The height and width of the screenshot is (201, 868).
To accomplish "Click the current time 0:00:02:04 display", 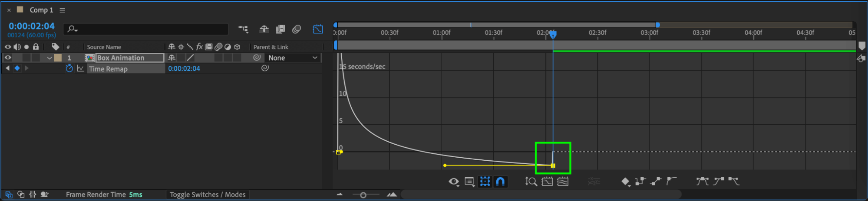I will pyautogui.click(x=31, y=26).
